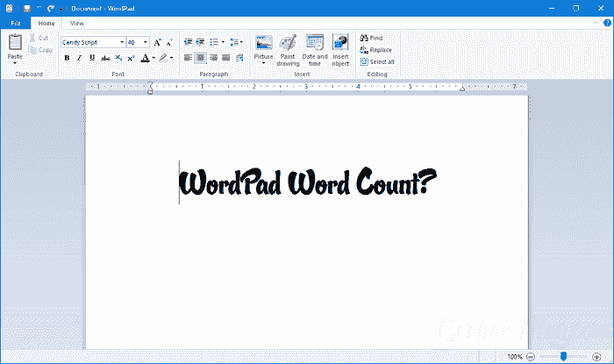Increase paragraph indent
Viewport: 614px width, 364px height.
click(200, 42)
